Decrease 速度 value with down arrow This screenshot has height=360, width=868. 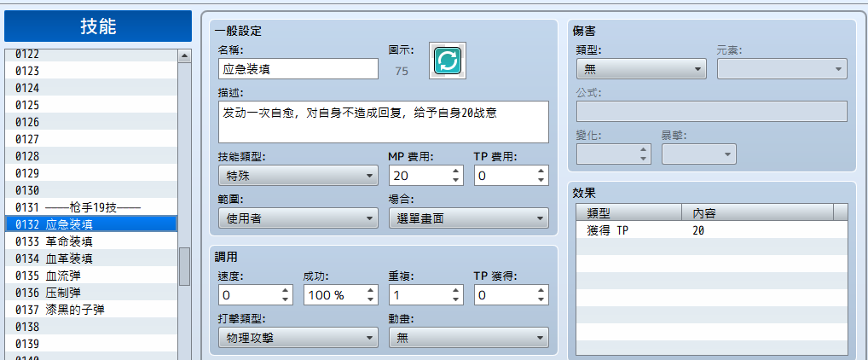point(285,300)
